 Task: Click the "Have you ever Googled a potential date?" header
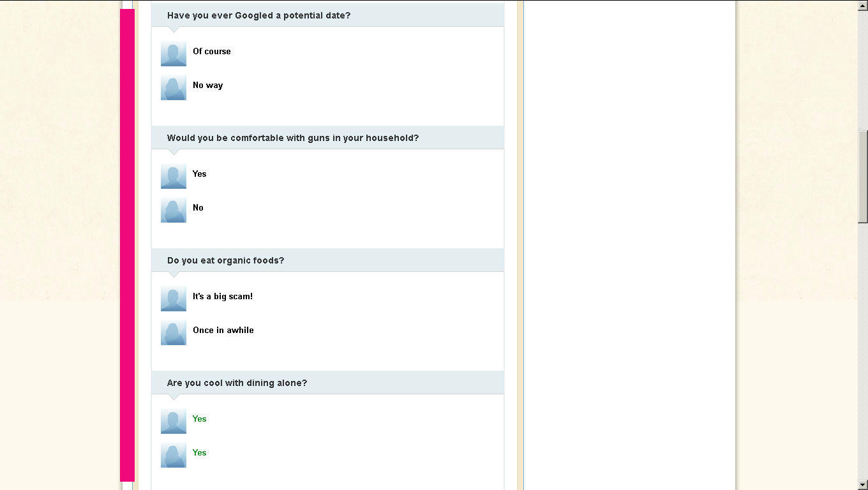[x=258, y=15]
